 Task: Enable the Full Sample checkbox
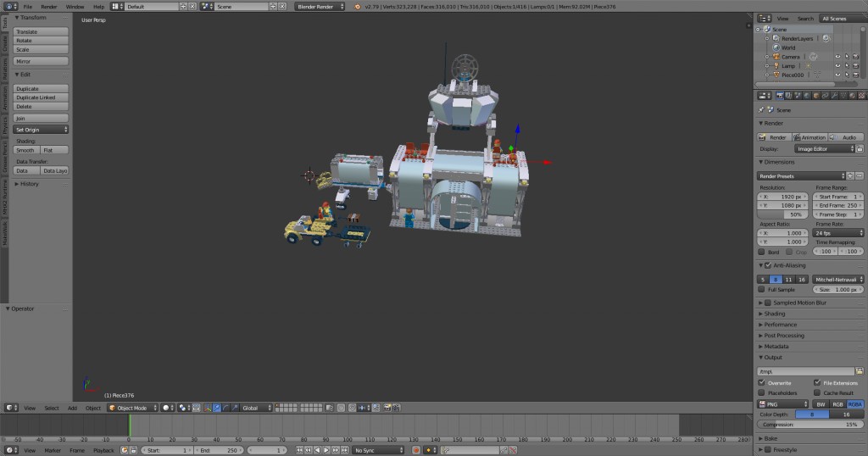(761, 289)
